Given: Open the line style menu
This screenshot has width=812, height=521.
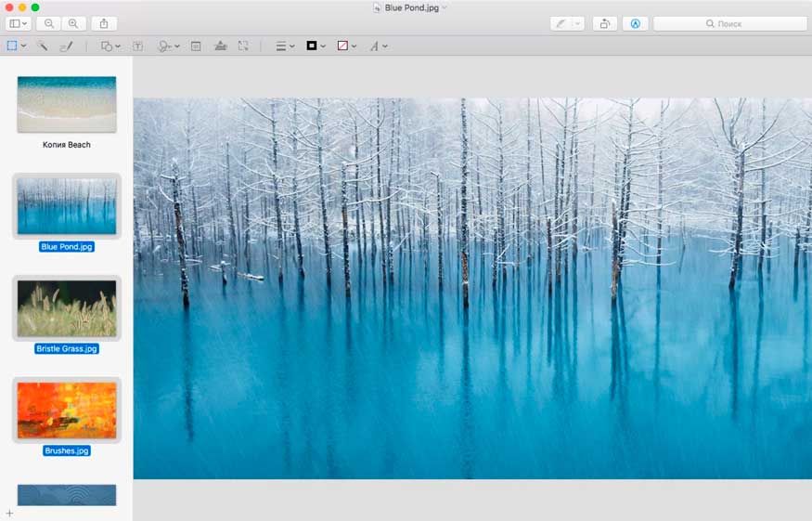Looking at the screenshot, I should click(285, 46).
